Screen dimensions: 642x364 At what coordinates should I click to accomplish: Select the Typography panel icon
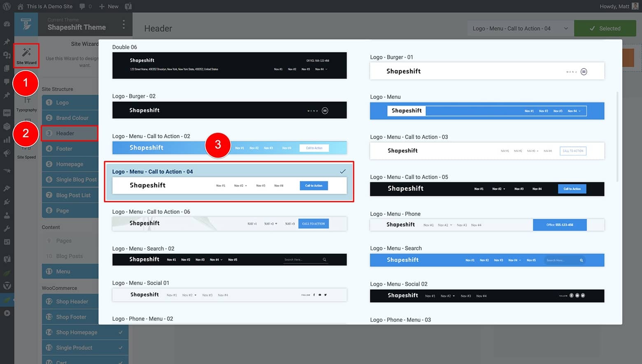pyautogui.click(x=26, y=101)
